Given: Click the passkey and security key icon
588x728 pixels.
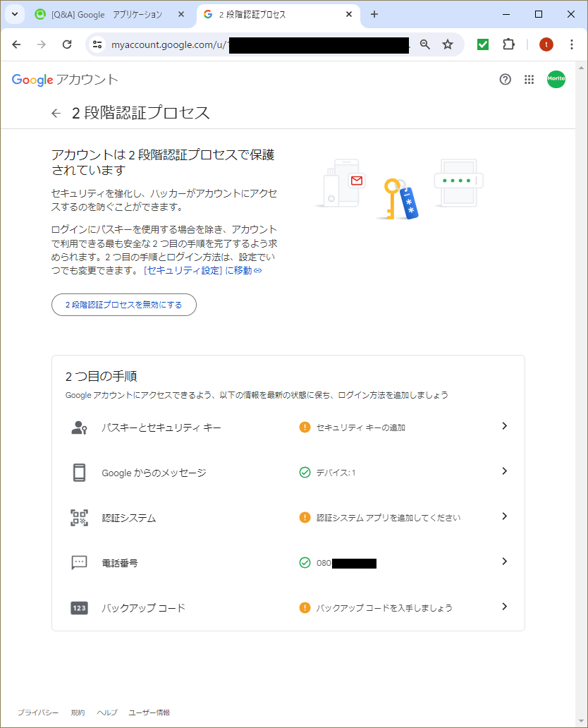Looking at the screenshot, I should (x=80, y=425).
